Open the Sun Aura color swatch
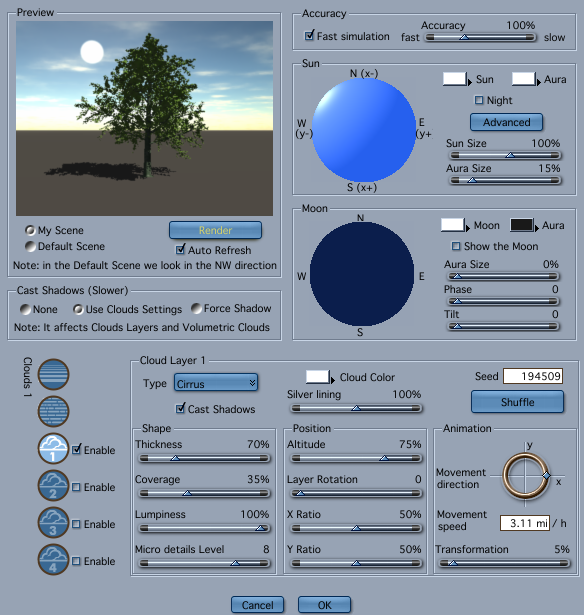Viewport: 584px width, 615px height. 524,79
